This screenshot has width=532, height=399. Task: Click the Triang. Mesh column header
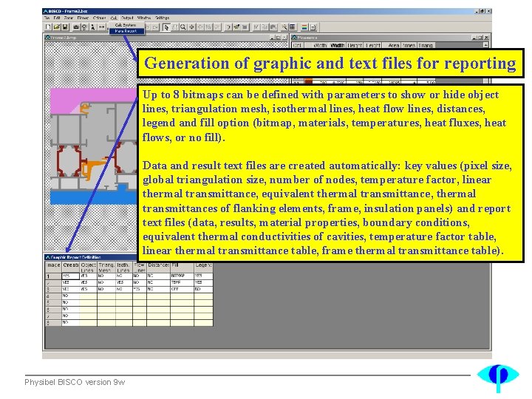(x=106, y=267)
